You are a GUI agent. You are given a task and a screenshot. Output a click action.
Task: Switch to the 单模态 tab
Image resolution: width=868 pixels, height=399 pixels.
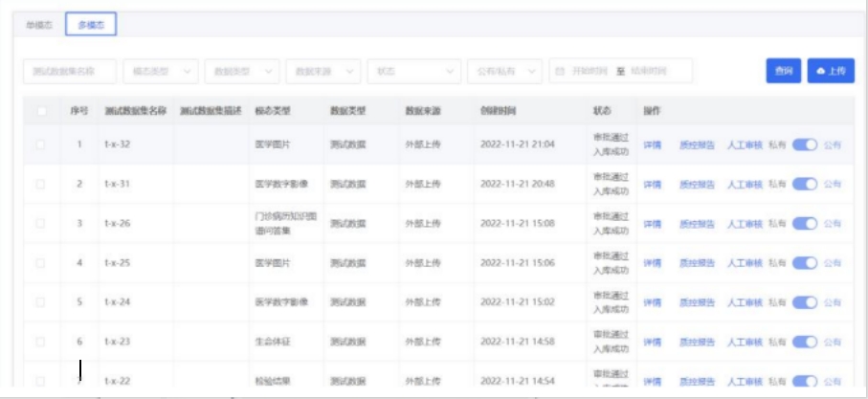(39, 25)
